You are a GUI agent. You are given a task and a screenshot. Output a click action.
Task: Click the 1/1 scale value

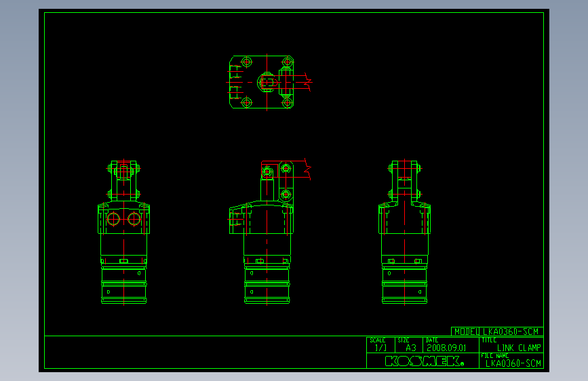tap(380, 348)
